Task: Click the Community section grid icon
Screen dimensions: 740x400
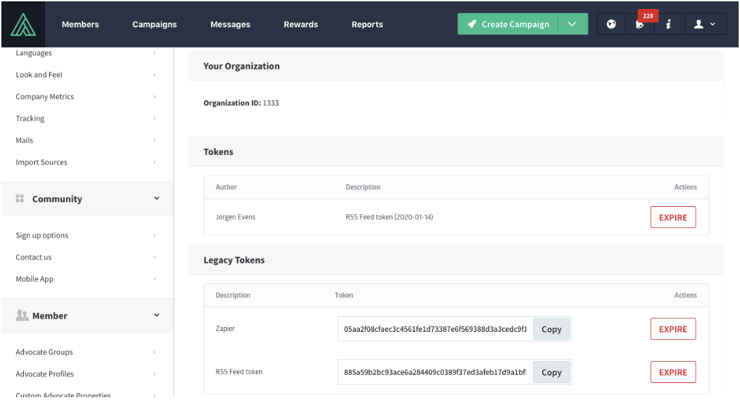Action: pyautogui.click(x=20, y=198)
